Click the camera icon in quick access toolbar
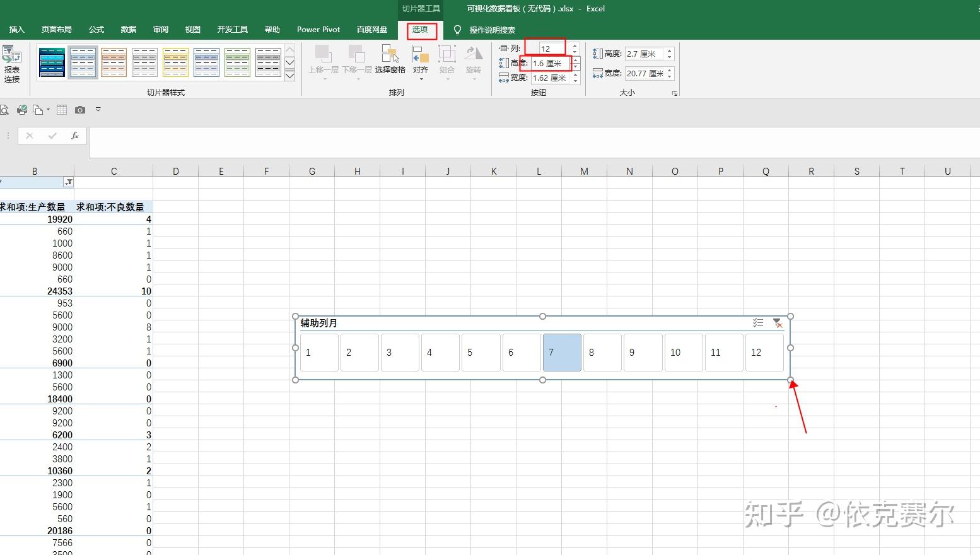980x555 pixels. (79, 110)
